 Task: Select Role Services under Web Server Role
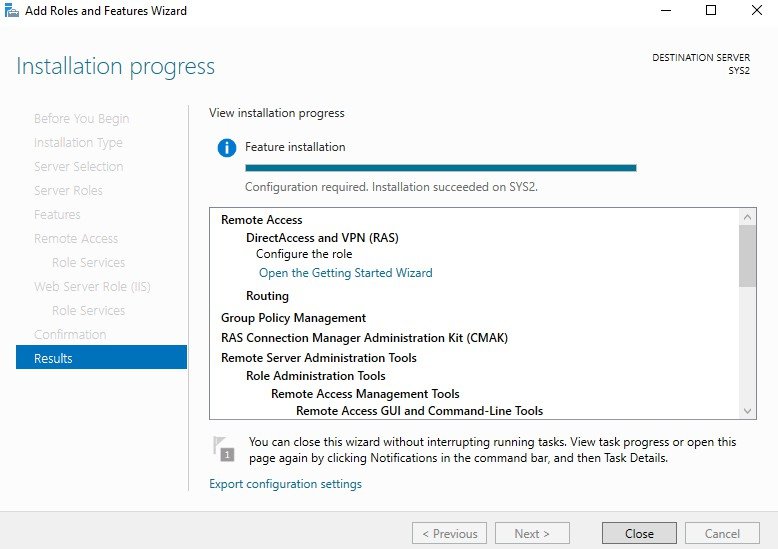[x=88, y=311]
